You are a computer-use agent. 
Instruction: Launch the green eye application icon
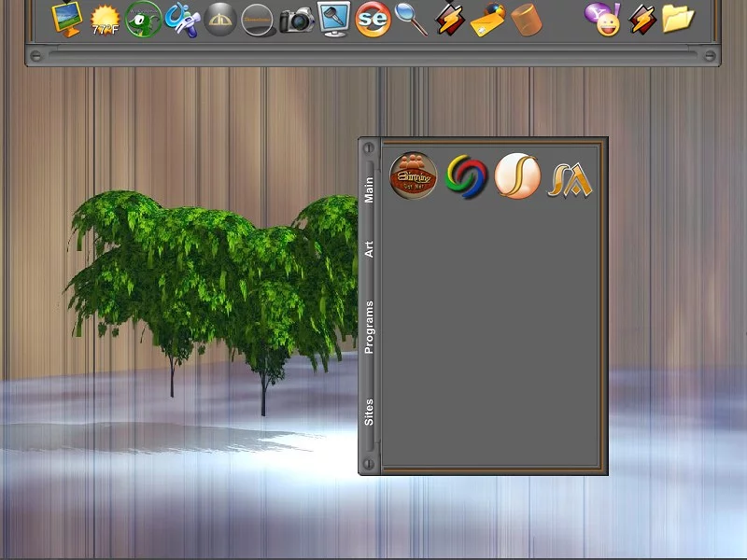point(143,18)
